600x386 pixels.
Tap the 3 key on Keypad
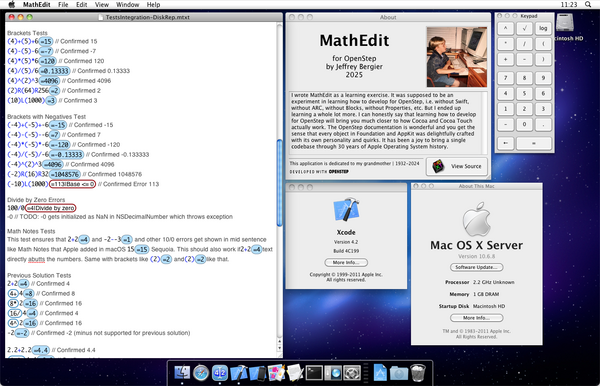(543, 109)
